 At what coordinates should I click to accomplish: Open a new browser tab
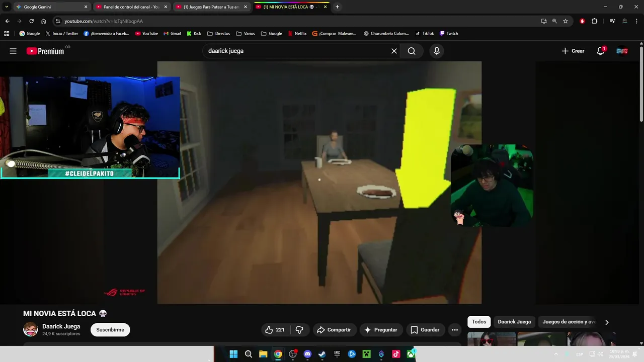[337, 7]
